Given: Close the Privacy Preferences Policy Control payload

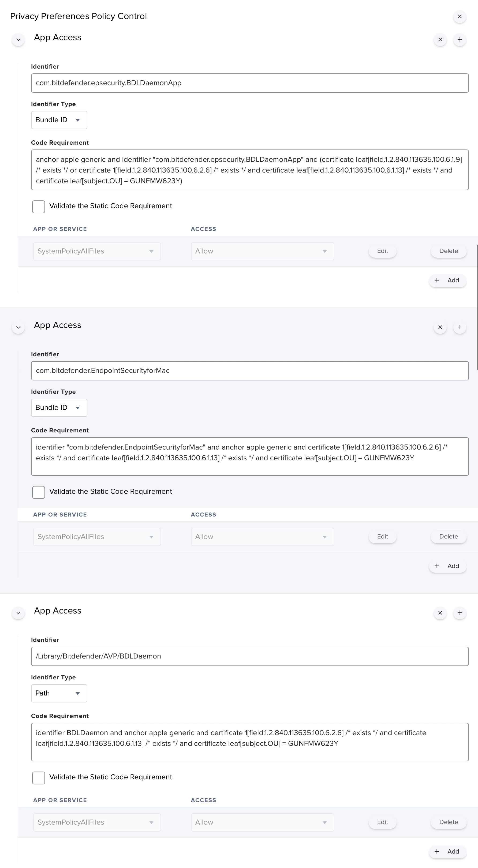Looking at the screenshot, I should click(460, 17).
